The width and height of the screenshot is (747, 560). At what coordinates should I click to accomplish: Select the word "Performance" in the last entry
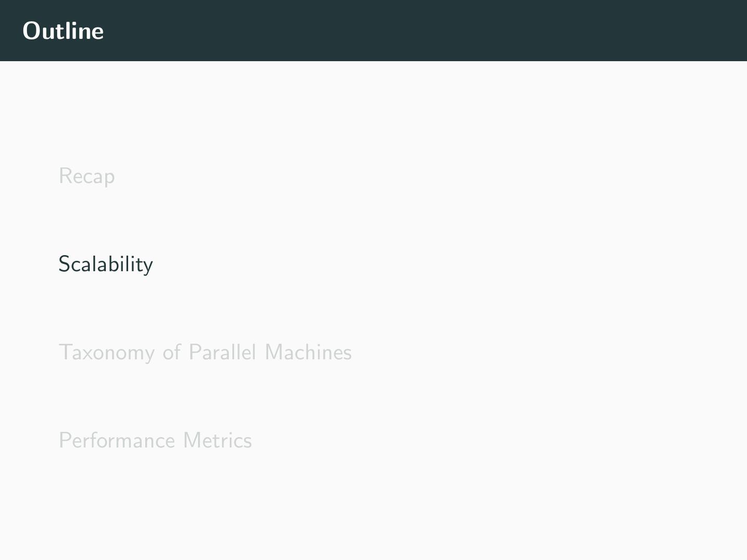(117, 441)
